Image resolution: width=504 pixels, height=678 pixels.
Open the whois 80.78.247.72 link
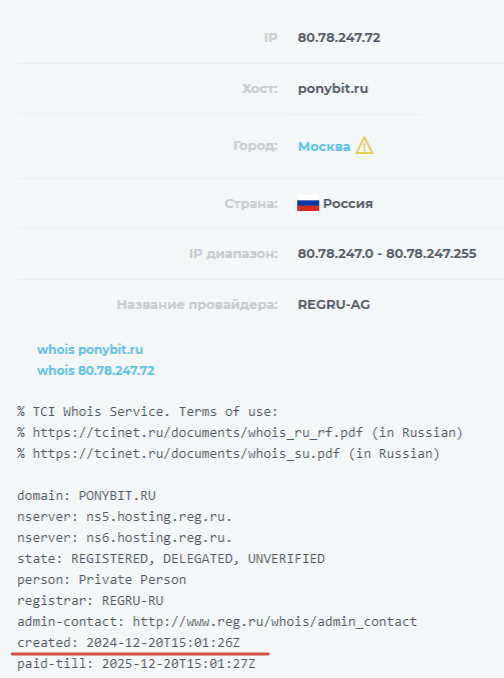pos(96,371)
